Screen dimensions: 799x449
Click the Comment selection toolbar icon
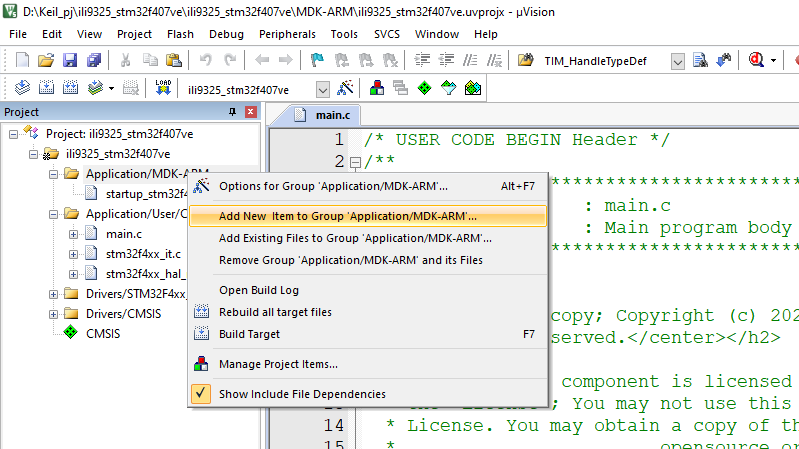coord(470,60)
